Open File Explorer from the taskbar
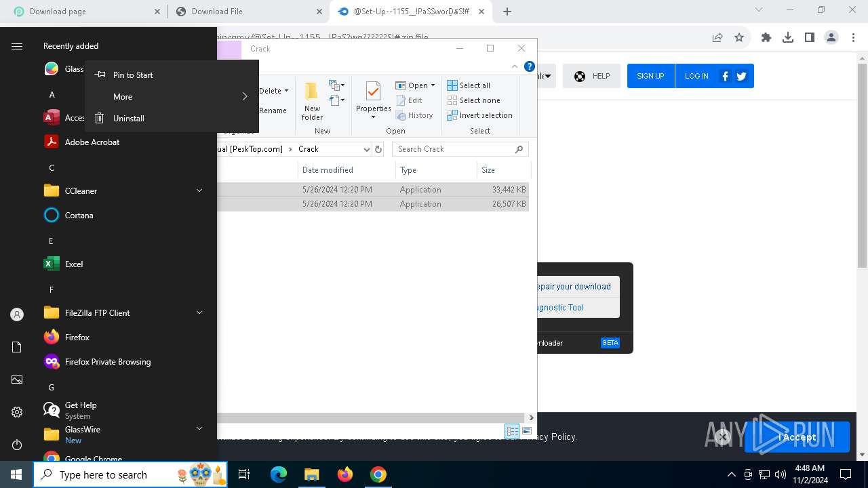 coord(311,474)
